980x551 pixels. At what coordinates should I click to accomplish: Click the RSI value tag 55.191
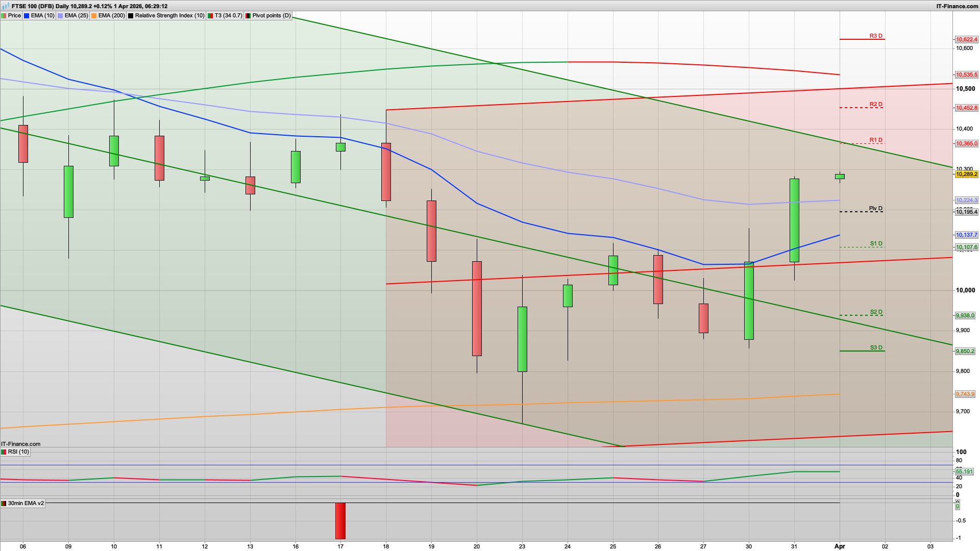[964, 472]
